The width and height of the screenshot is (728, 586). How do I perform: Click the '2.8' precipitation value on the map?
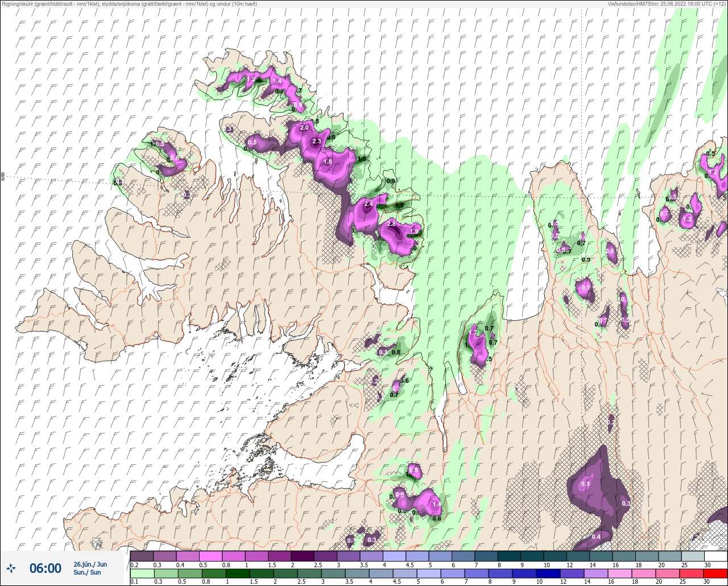(x=391, y=224)
